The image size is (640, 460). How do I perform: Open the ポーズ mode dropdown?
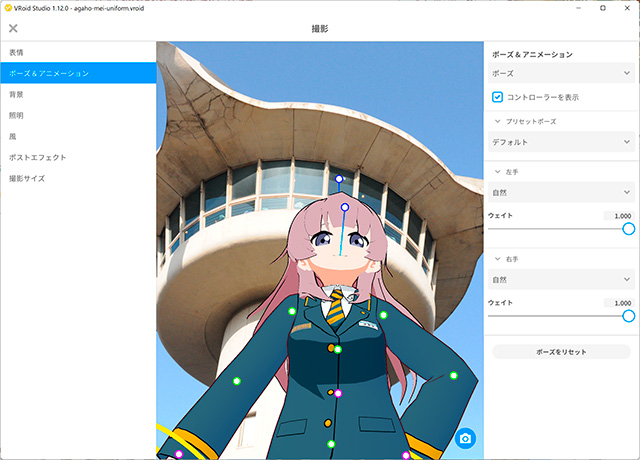tap(560, 73)
